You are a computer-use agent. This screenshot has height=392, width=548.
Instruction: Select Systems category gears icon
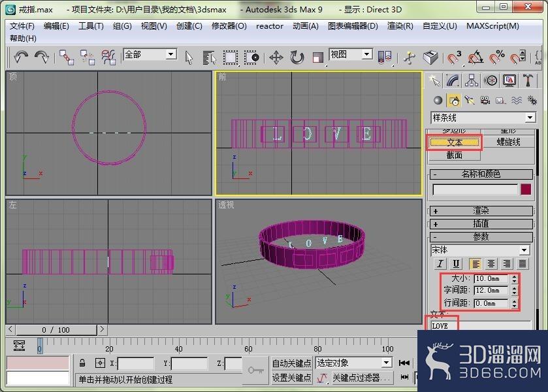[532, 101]
